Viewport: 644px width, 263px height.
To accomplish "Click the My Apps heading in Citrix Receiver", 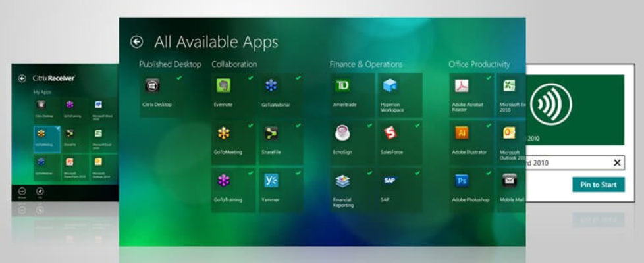I will [42, 92].
